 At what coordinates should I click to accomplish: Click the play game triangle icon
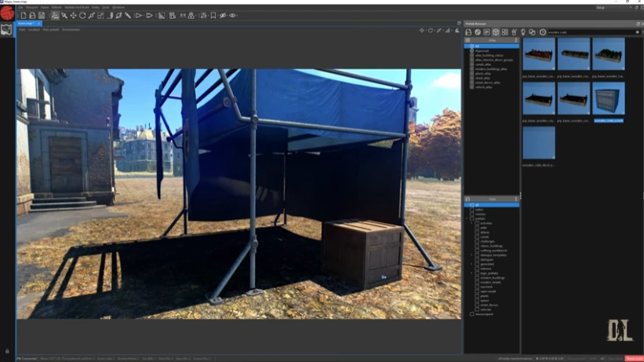(x=139, y=16)
